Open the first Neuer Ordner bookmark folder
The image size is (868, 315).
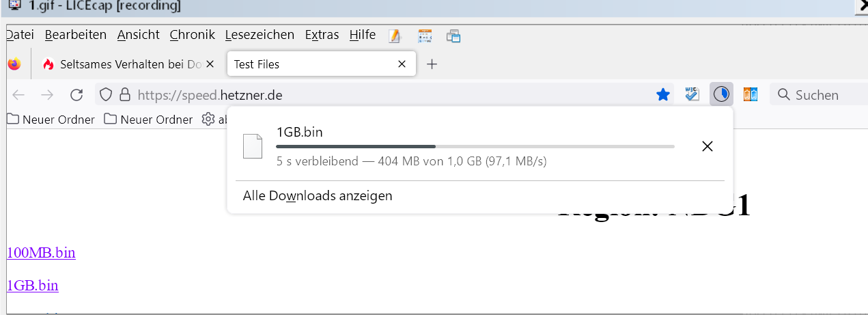(51, 120)
